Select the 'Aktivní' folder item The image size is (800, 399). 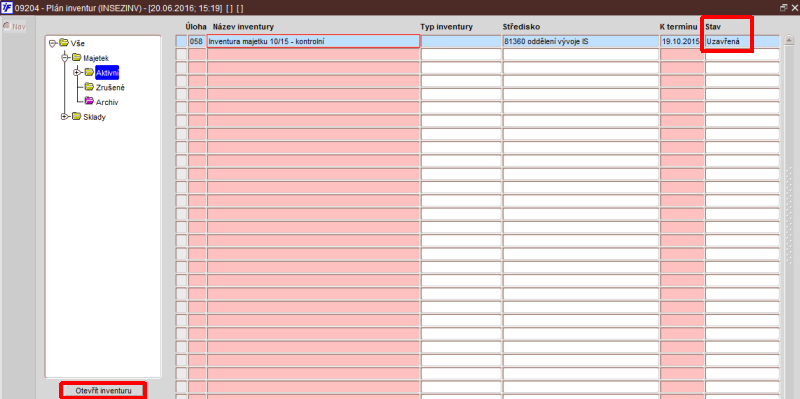point(107,73)
